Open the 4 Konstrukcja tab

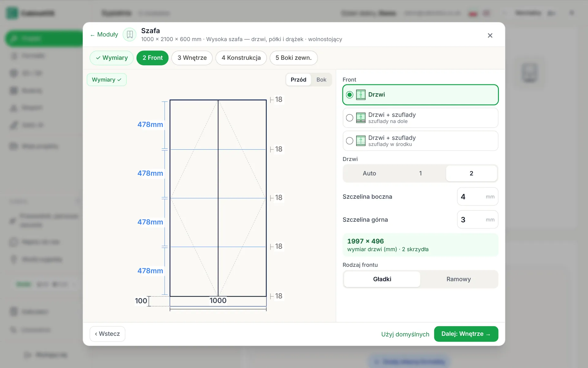click(x=241, y=58)
